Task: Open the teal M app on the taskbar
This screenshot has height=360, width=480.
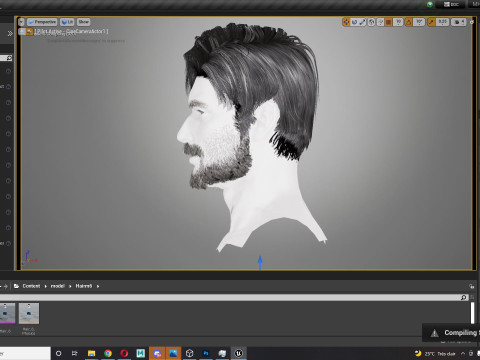Action: point(140,353)
